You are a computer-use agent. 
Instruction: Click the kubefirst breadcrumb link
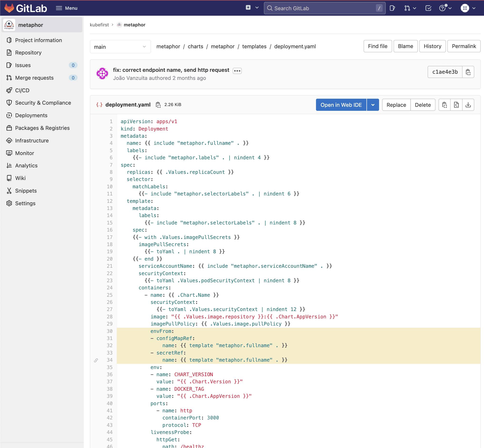point(99,25)
